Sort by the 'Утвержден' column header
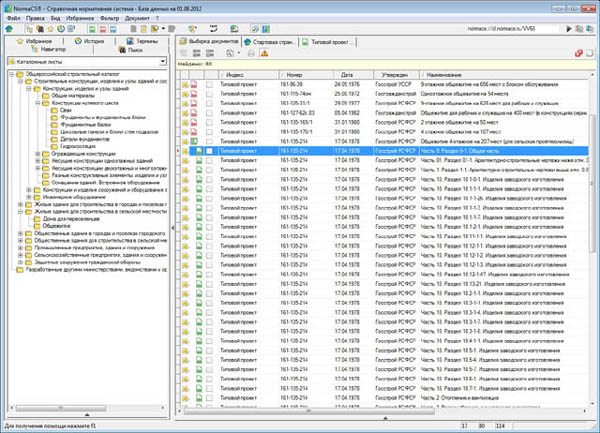Image resolution: width=600 pixels, height=433 pixels. [x=396, y=75]
